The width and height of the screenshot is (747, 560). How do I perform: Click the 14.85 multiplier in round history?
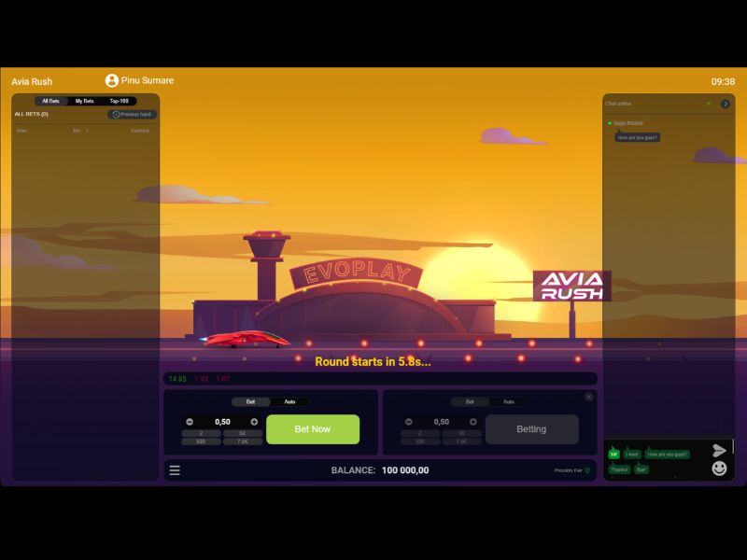pyautogui.click(x=178, y=380)
